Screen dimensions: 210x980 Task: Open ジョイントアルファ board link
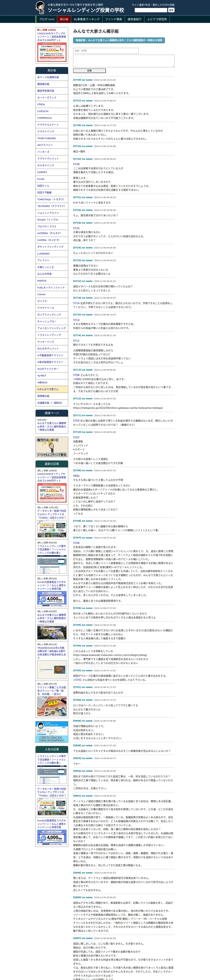52,213
